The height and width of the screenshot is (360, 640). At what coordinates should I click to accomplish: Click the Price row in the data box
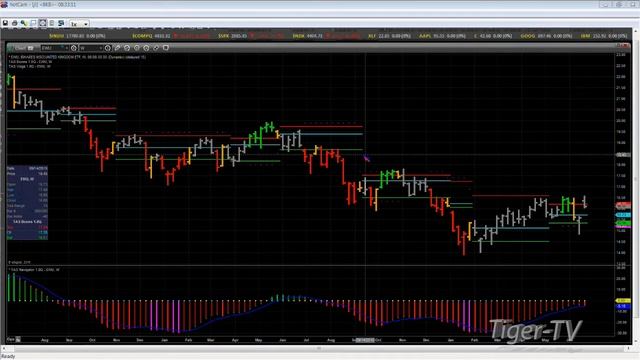pos(27,173)
